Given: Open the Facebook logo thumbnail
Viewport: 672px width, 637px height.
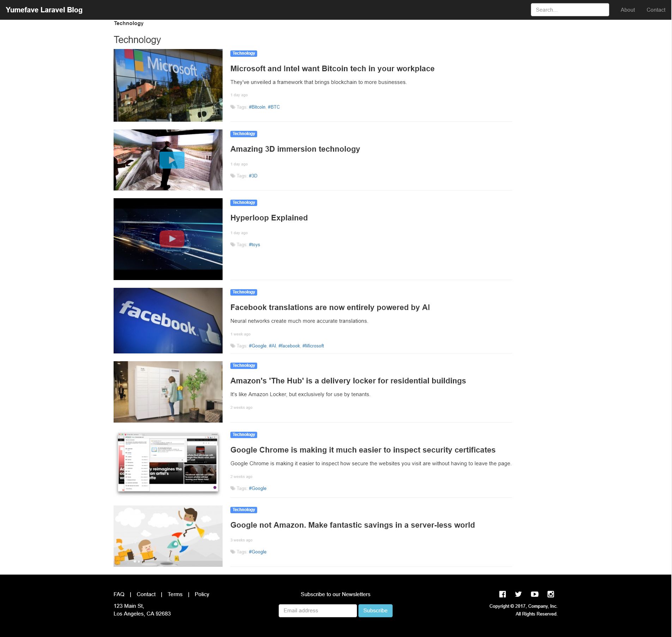Looking at the screenshot, I should [x=168, y=321].
